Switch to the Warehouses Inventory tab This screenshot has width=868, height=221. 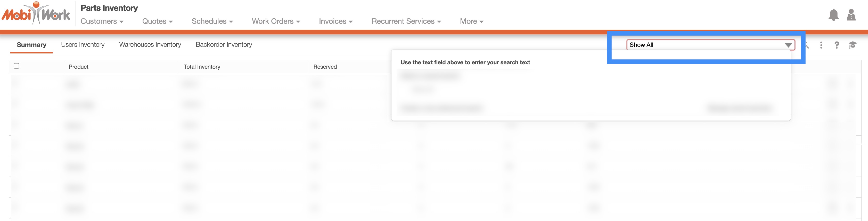(150, 45)
